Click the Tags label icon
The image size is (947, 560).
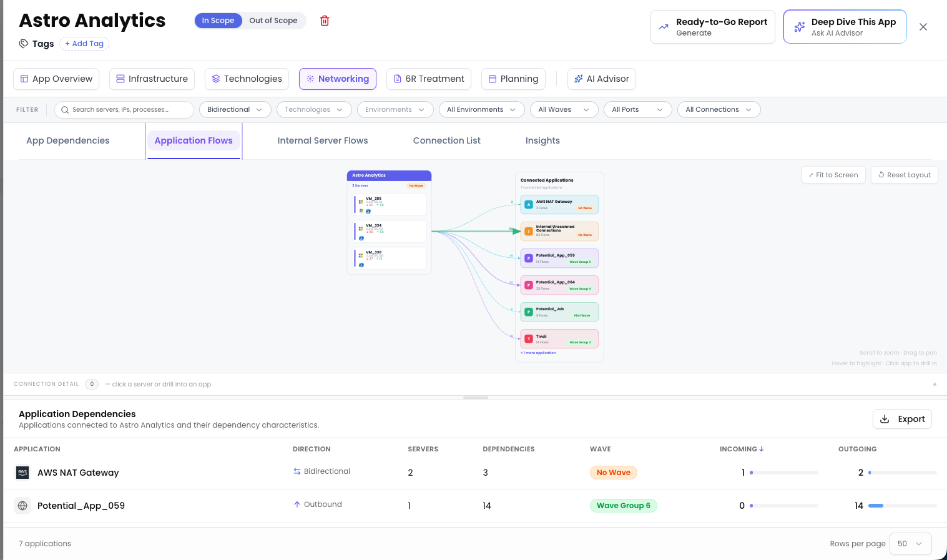click(24, 44)
